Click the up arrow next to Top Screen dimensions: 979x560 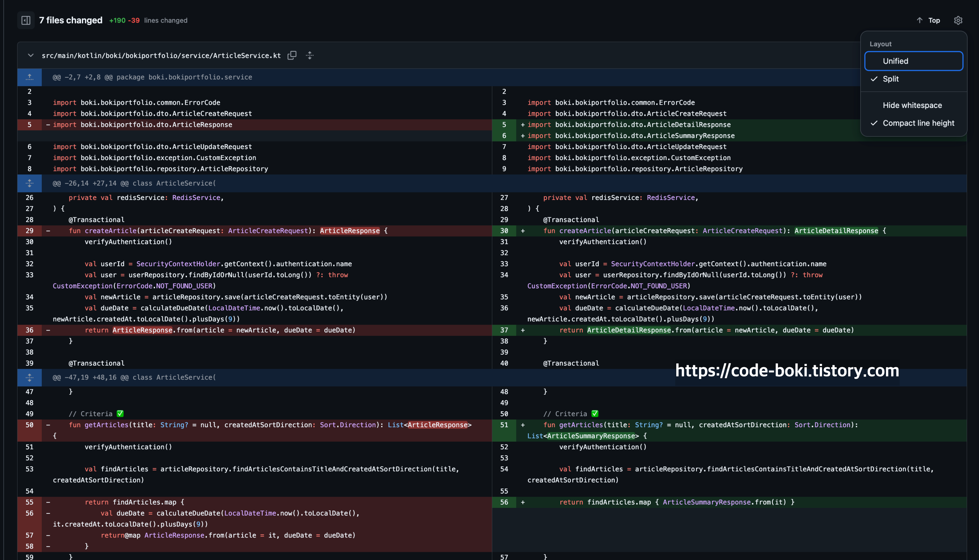click(919, 21)
